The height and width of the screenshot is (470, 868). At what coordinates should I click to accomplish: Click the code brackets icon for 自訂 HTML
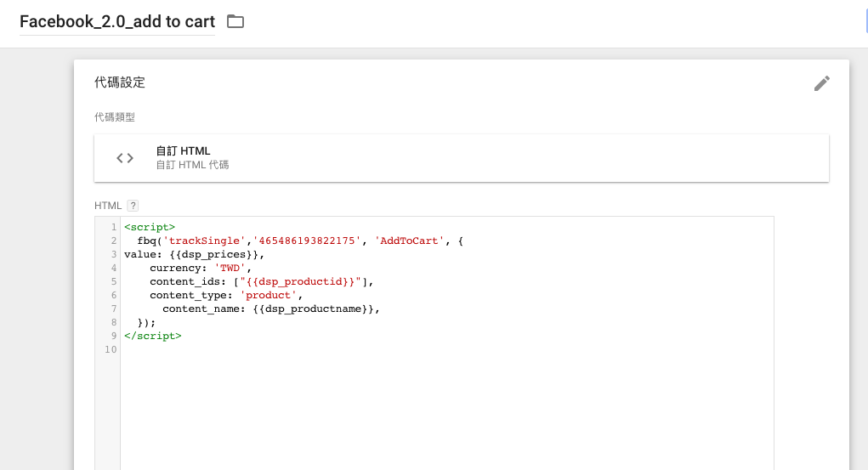(x=125, y=158)
